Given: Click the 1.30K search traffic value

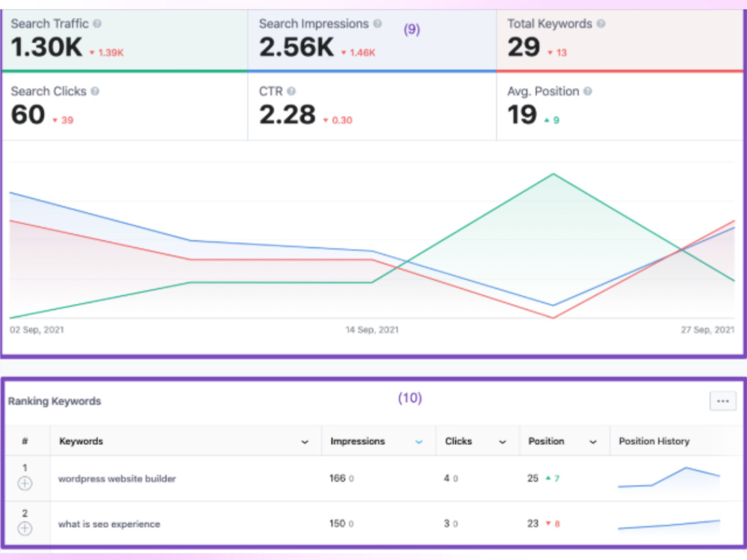Looking at the screenshot, I should point(46,47).
